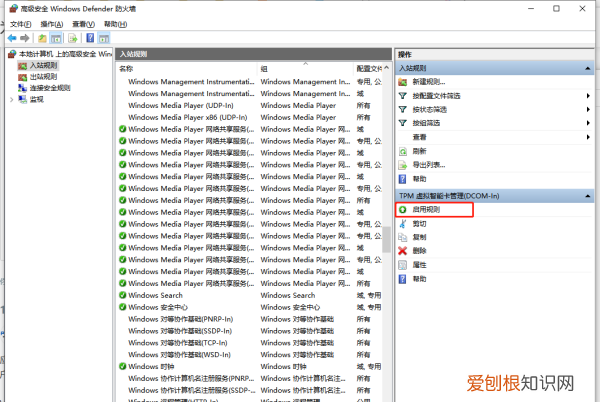Click the green 启用规则 icon
Screen dimensions: 600x402
(403, 210)
